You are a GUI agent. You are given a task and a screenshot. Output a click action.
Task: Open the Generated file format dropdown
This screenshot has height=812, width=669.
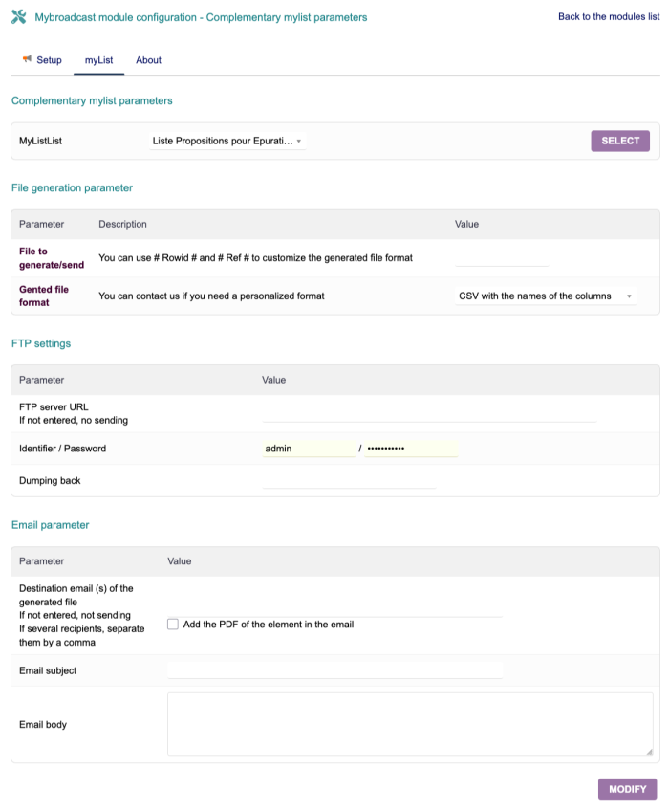pos(545,296)
